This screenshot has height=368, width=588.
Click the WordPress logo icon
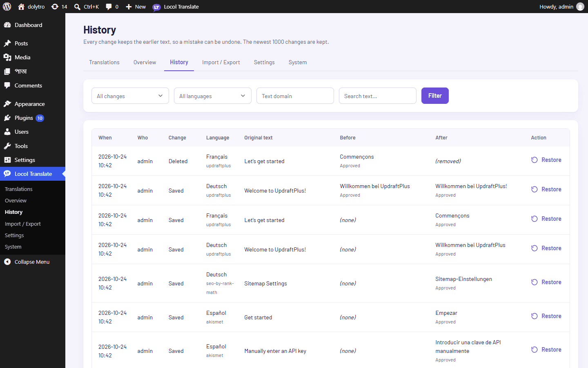click(x=7, y=7)
